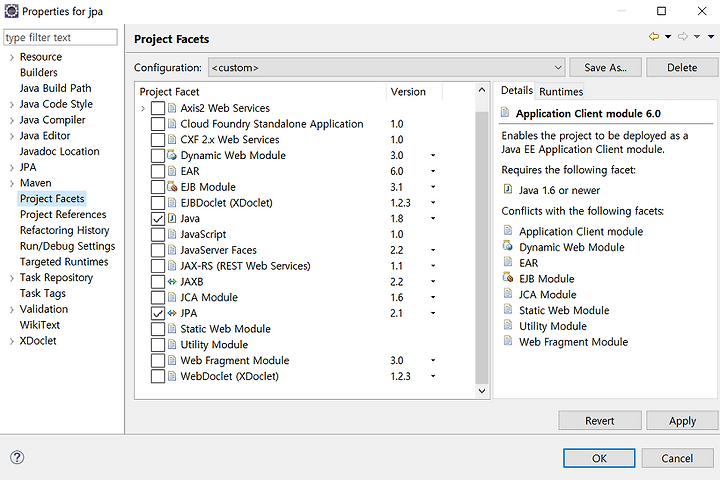720x480 pixels.
Task: Open the view menu dropdown arrow at top right
Action: pyautogui.click(x=711, y=37)
